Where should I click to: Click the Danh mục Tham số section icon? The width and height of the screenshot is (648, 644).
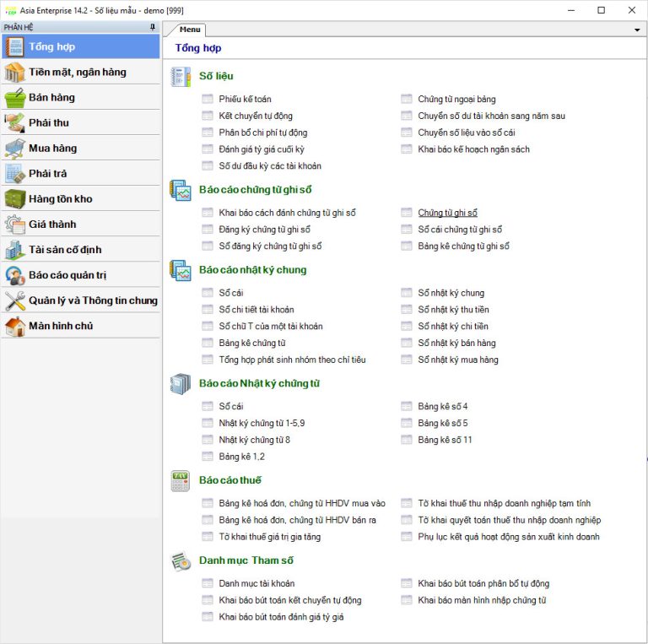pyautogui.click(x=181, y=560)
